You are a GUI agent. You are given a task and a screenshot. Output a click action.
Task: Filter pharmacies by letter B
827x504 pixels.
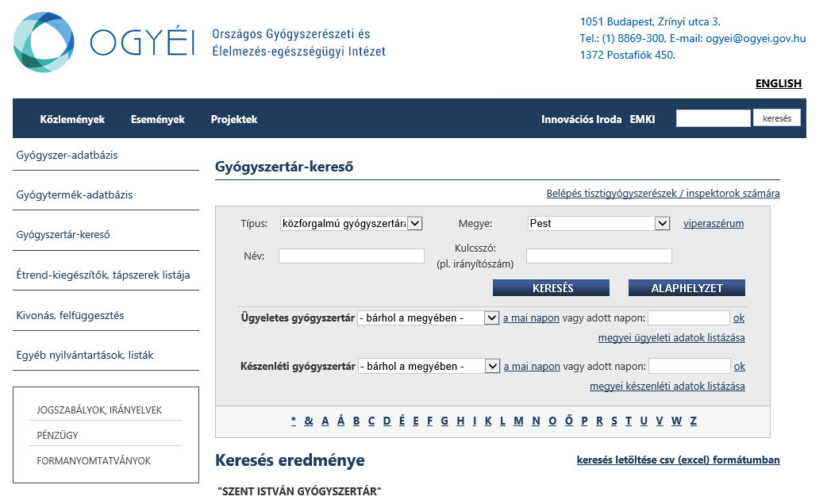[x=356, y=421]
